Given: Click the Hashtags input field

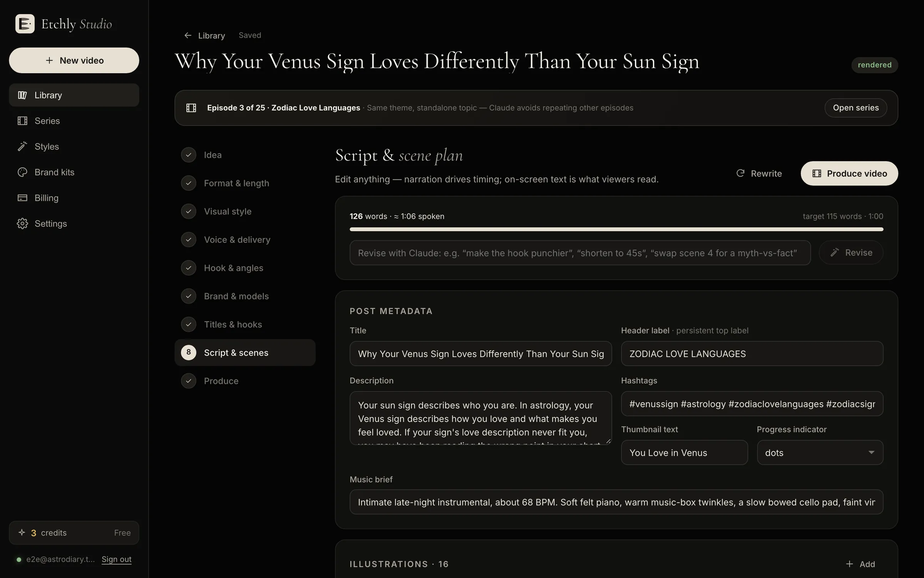Looking at the screenshot, I should pyautogui.click(x=752, y=404).
